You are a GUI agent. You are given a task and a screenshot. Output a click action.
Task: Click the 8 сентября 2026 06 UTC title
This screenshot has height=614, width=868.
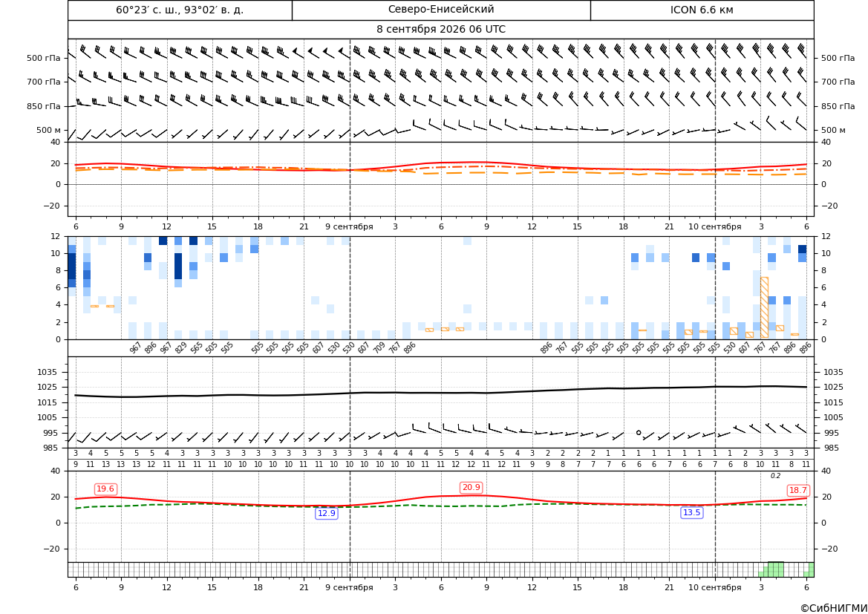coord(441,30)
